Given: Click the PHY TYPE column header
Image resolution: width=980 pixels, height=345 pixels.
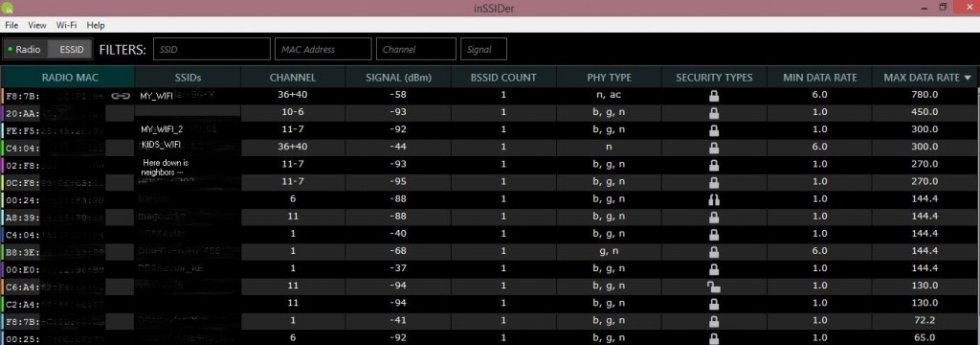Looking at the screenshot, I should click(609, 78).
